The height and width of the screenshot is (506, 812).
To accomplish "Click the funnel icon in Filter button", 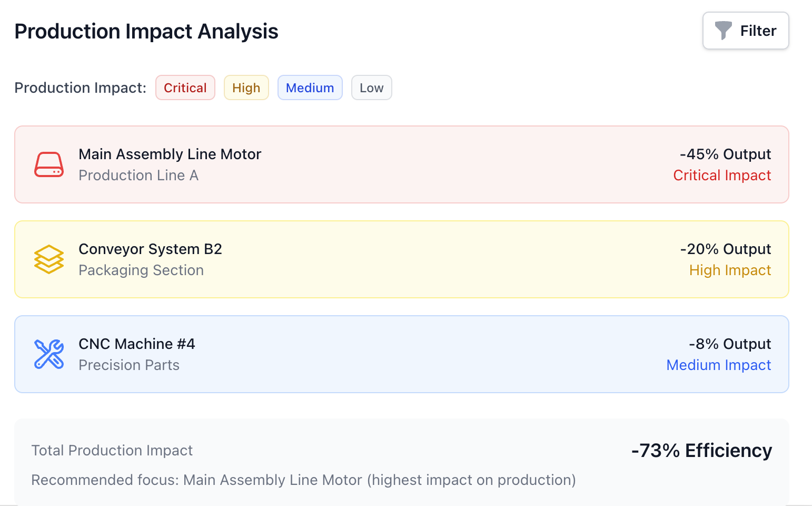I will click(x=724, y=31).
